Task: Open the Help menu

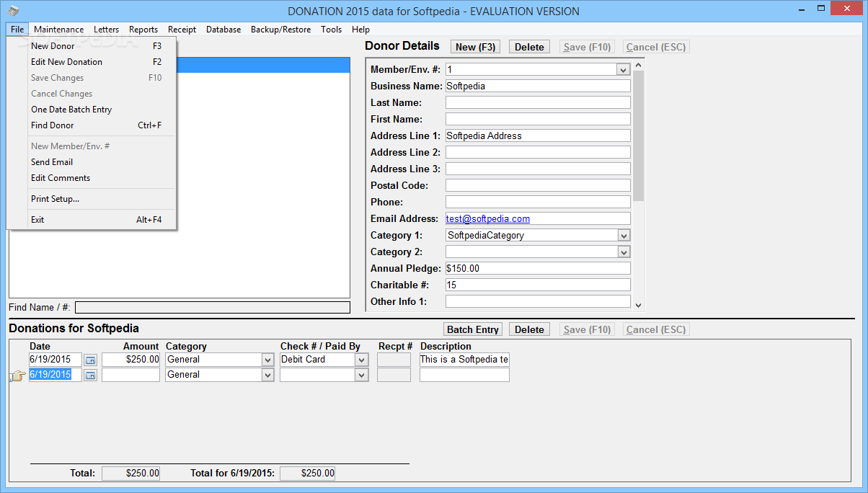Action: point(360,30)
